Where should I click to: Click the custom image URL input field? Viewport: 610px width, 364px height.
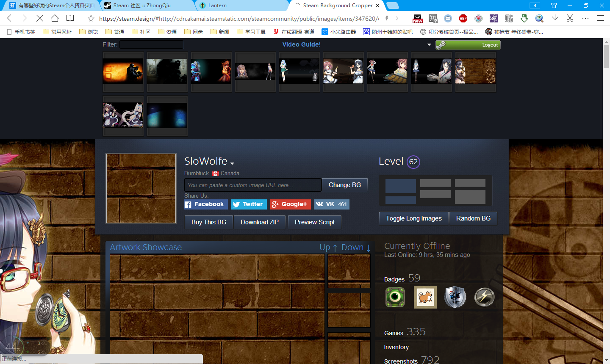click(x=253, y=185)
